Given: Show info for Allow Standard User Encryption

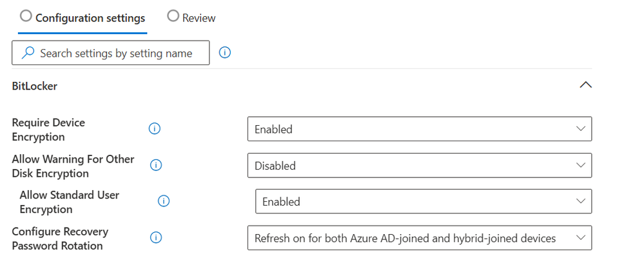Looking at the screenshot, I should pyautogui.click(x=164, y=201).
